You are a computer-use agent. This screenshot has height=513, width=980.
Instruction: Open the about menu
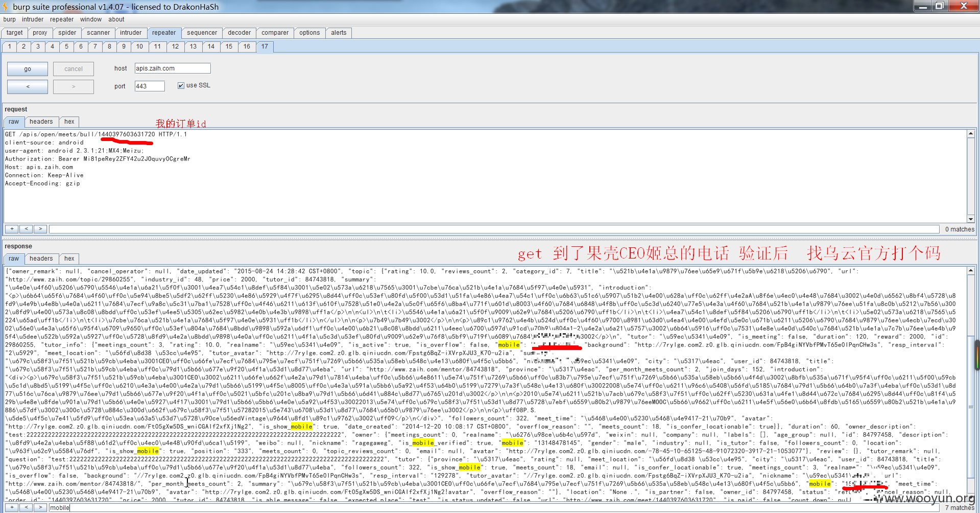(x=116, y=19)
